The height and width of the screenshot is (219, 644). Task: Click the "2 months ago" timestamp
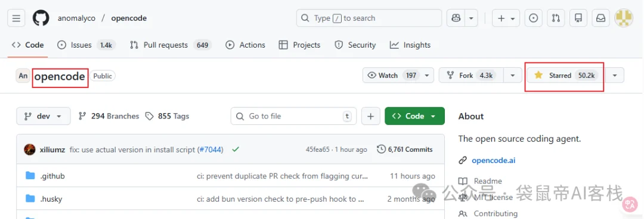point(411,199)
